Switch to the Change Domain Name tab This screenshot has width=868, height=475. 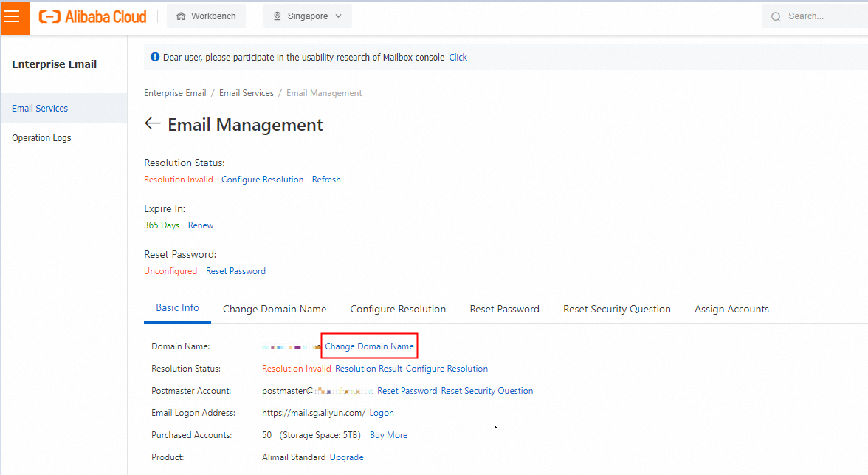point(275,310)
